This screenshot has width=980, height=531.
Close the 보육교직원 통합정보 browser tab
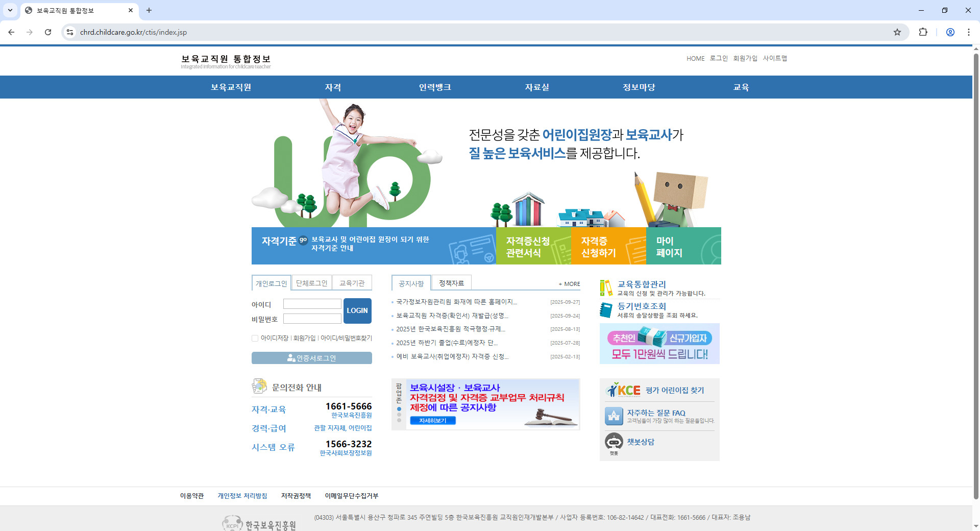(x=131, y=10)
